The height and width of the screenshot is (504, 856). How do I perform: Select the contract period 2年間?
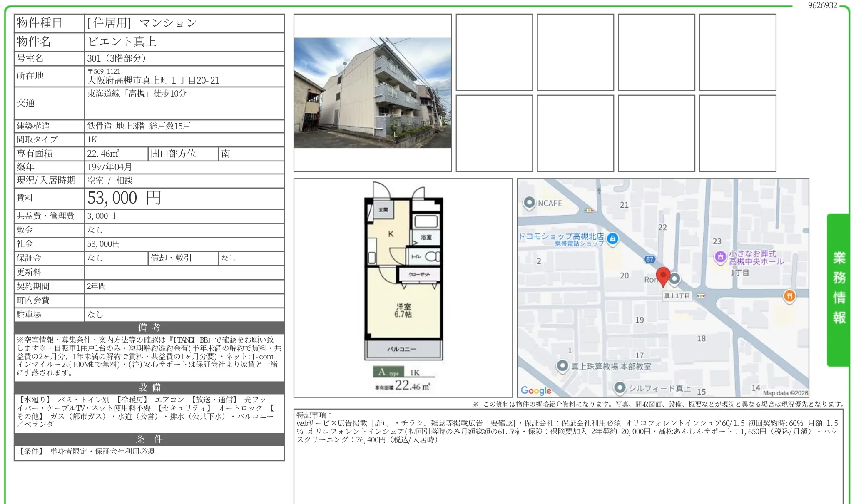96,286
